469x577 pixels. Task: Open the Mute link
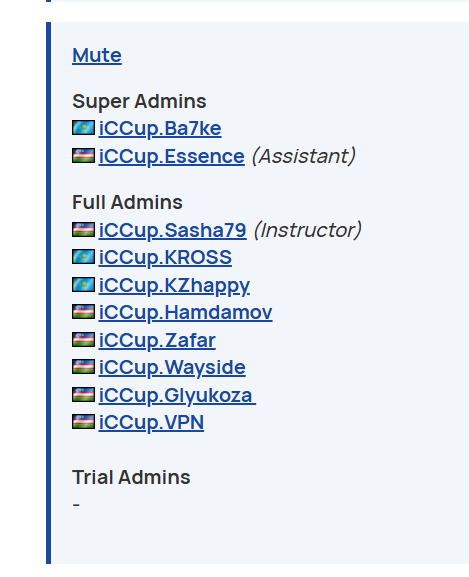[97, 56]
